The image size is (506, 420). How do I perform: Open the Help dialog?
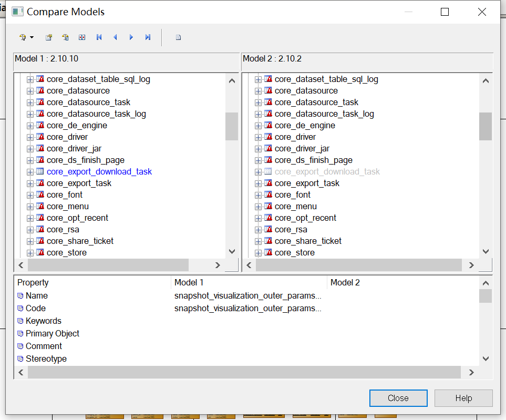tap(463, 398)
